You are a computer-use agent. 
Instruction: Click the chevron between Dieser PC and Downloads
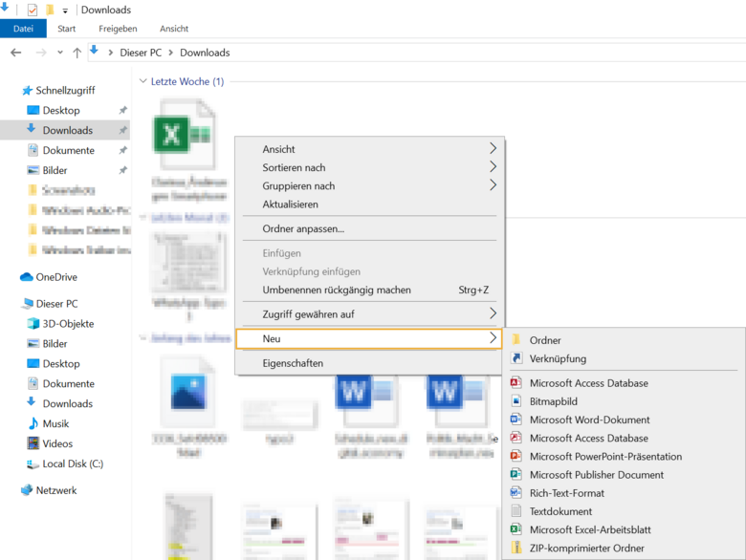coord(170,53)
